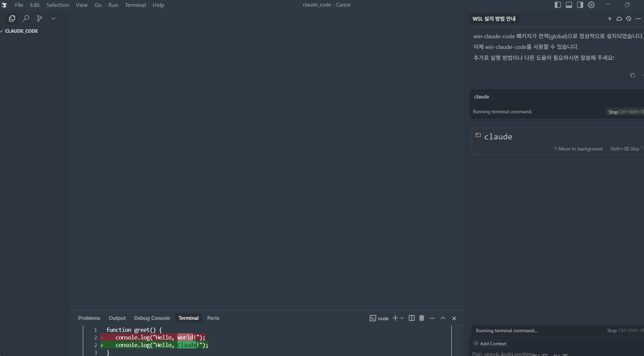Stop the command in the claude message box
This screenshot has height=356, width=644.
point(624,112)
